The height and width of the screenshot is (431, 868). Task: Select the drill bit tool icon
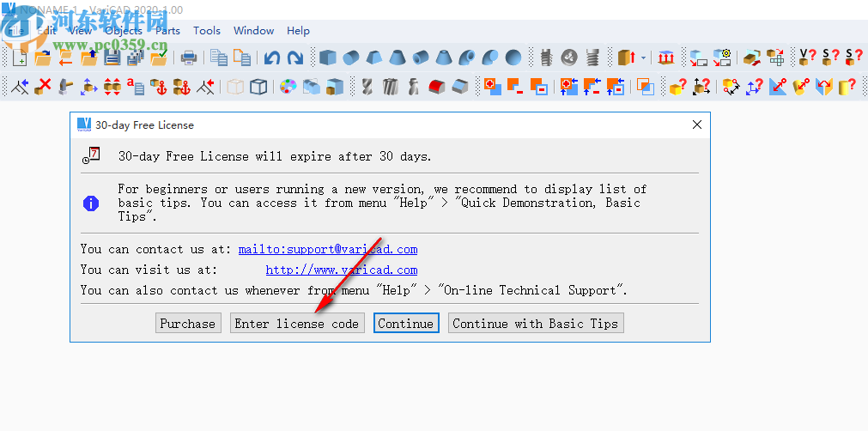coord(367,87)
